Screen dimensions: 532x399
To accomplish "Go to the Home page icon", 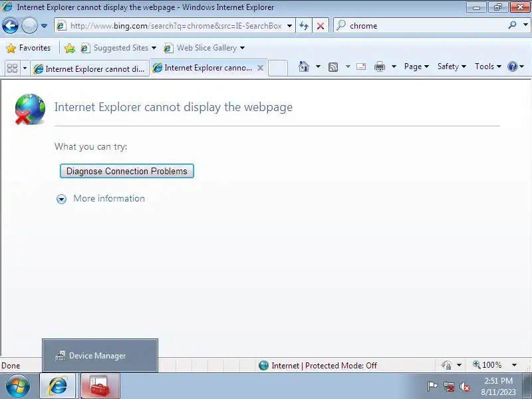I will point(304,66).
